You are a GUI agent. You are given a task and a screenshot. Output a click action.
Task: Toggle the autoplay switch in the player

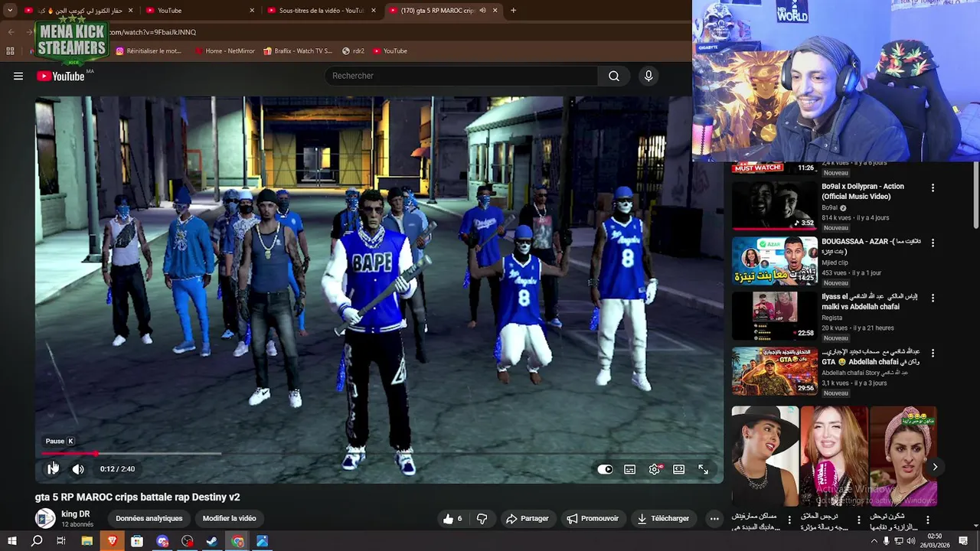605,469
